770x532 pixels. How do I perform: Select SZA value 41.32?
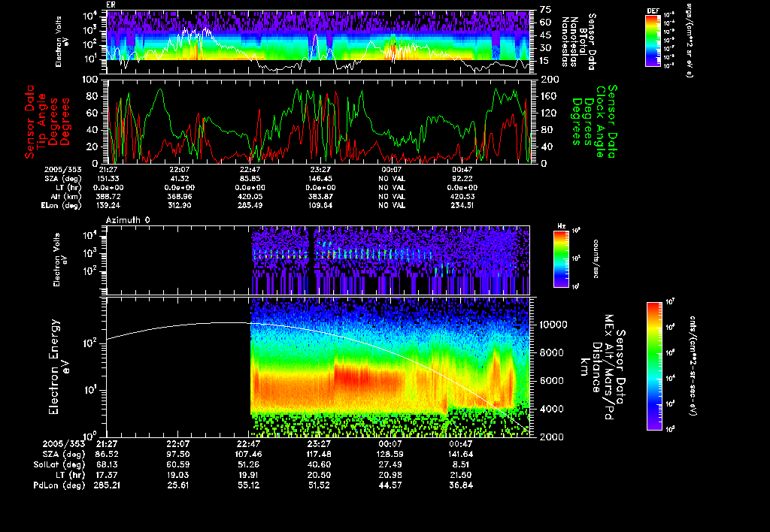click(179, 179)
